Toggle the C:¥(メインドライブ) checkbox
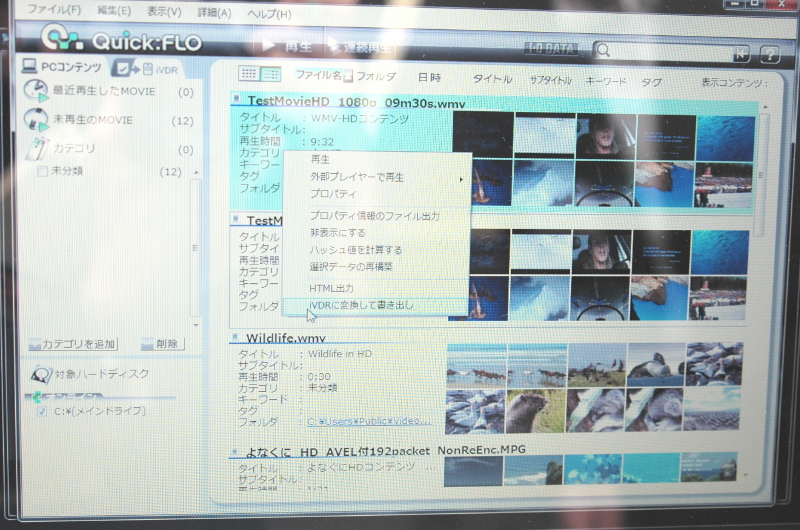The height and width of the screenshot is (530, 800). pyautogui.click(x=42, y=412)
